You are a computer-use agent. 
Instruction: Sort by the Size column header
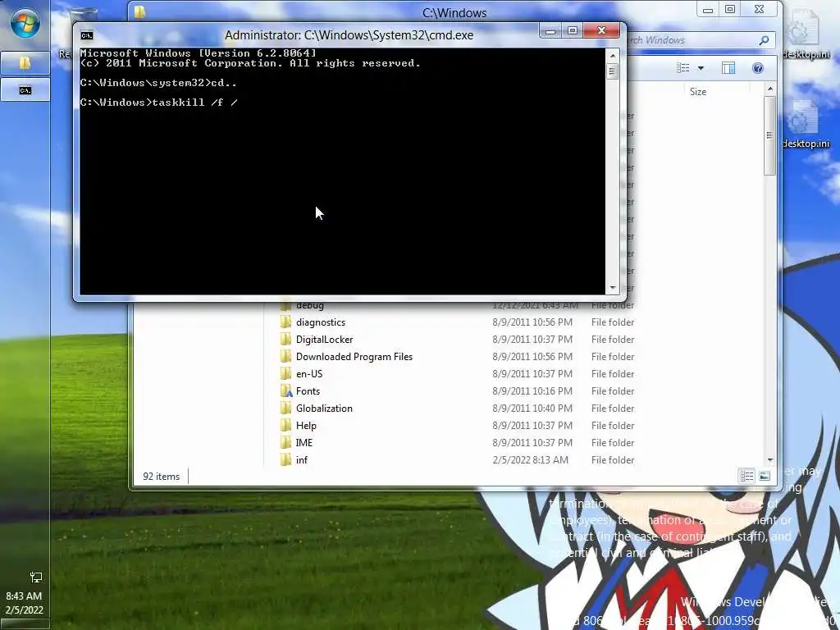[698, 92]
